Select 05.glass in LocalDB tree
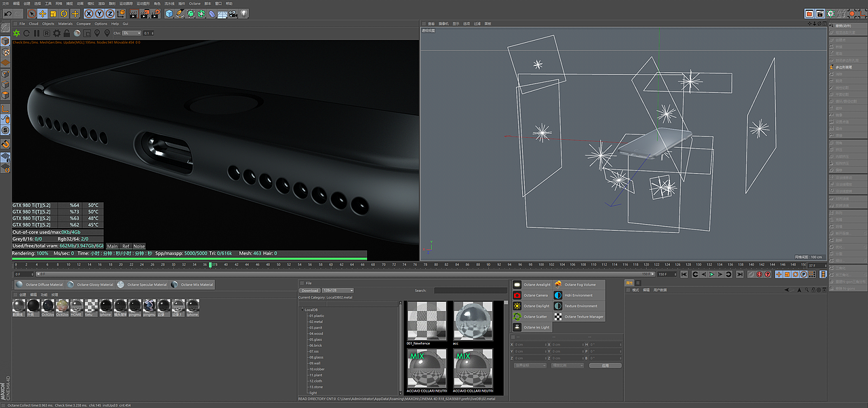This screenshot has width=868, height=408. tap(316, 339)
